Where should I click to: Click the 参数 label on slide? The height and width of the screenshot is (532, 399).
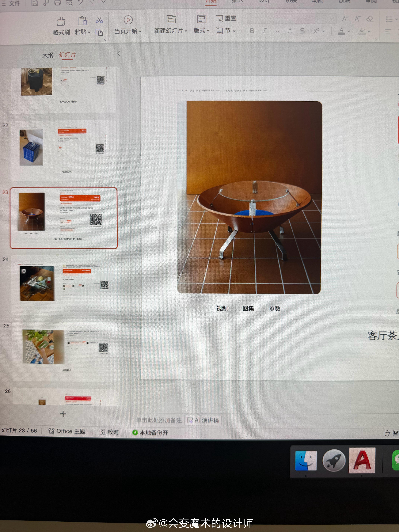pos(275,309)
